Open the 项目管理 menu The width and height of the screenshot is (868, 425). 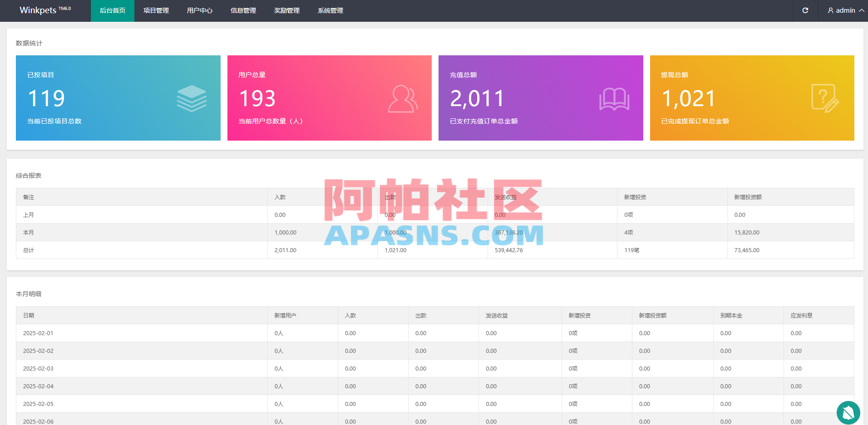coord(155,10)
